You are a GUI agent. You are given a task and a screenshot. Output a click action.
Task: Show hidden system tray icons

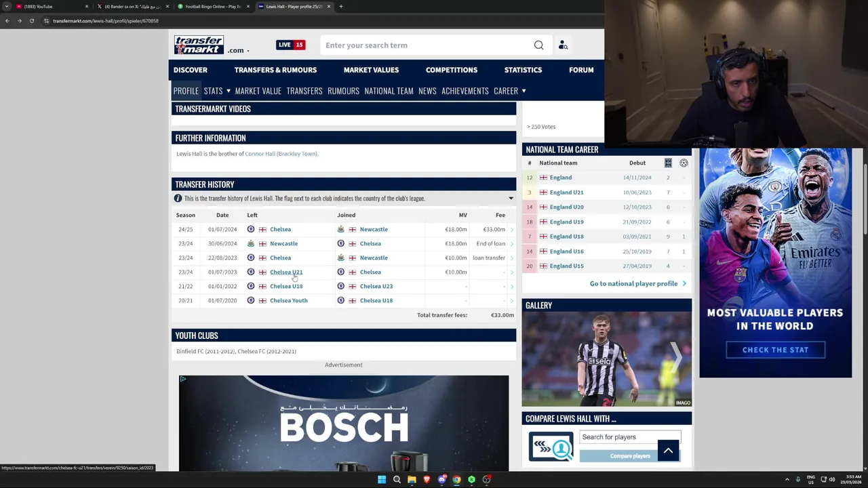point(787,480)
